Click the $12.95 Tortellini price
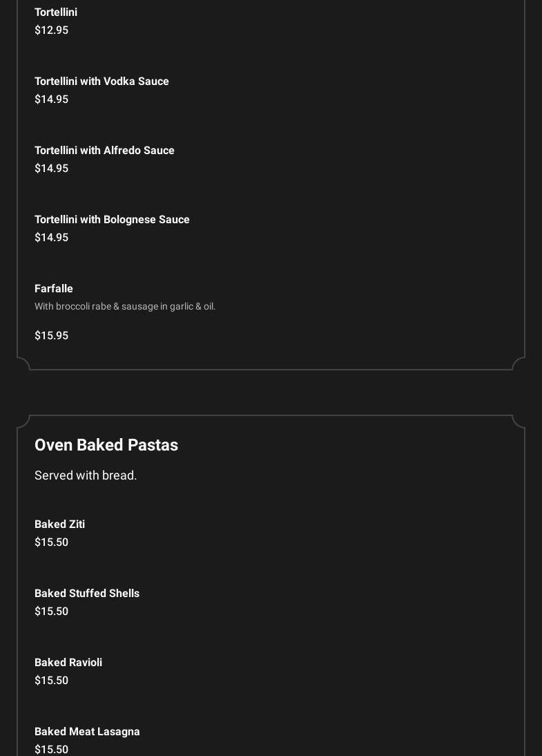Viewport: 542px width, 756px height. click(x=51, y=30)
